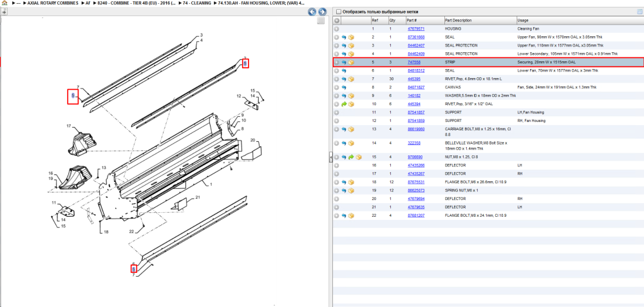Open part number 87361668 link
The width and height of the screenshot is (644, 307).
pyautogui.click(x=415, y=37)
